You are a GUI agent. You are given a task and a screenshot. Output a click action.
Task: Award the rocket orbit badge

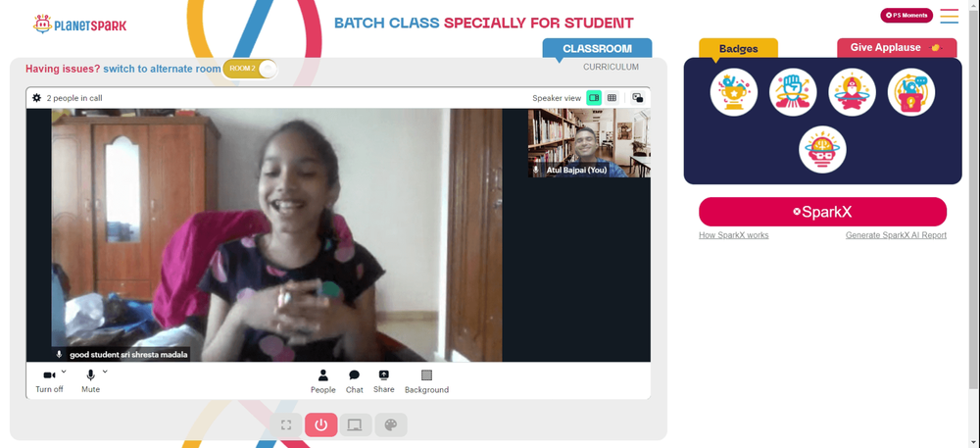coord(852,92)
